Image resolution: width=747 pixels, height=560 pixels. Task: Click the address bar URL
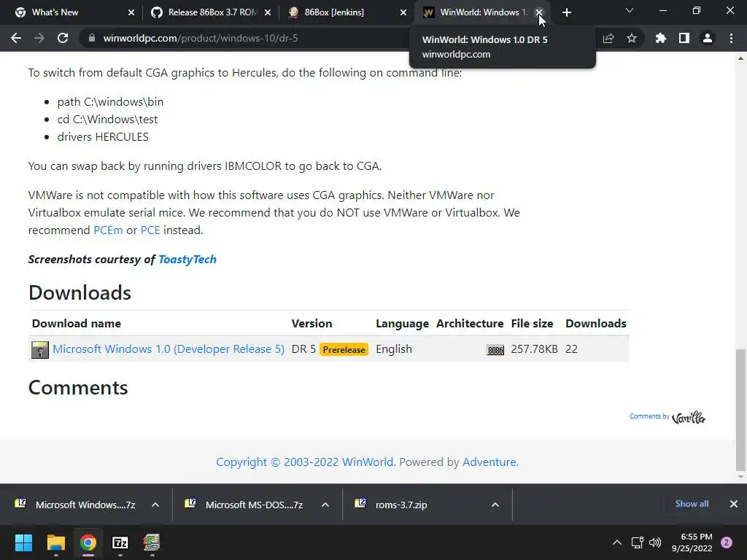pyautogui.click(x=201, y=38)
